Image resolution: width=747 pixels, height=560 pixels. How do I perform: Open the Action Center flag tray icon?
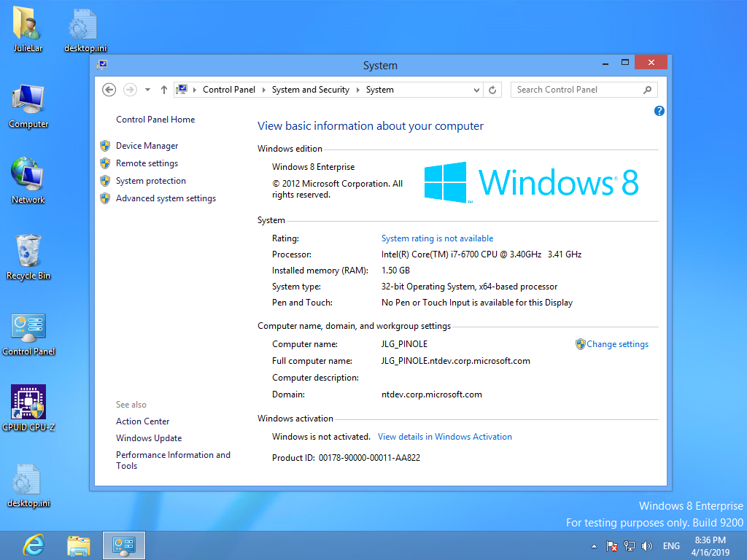(612, 546)
